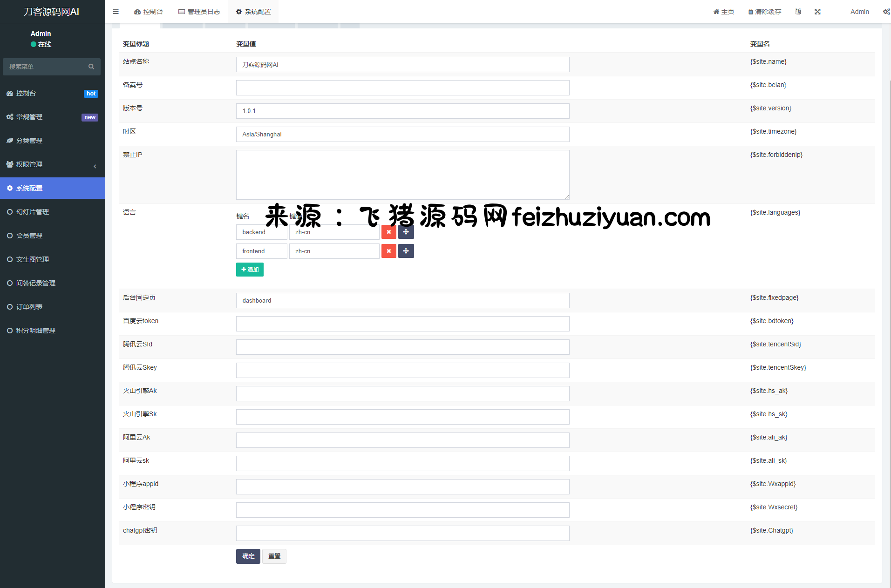Image resolution: width=891 pixels, height=588 pixels.
Task: Switch to the 管理员日志 tab
Action: pyautogui.click(x=199, y=12)
